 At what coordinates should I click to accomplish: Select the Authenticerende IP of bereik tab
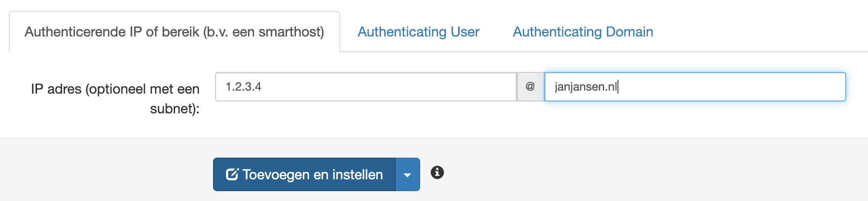(x=174, y=32)
